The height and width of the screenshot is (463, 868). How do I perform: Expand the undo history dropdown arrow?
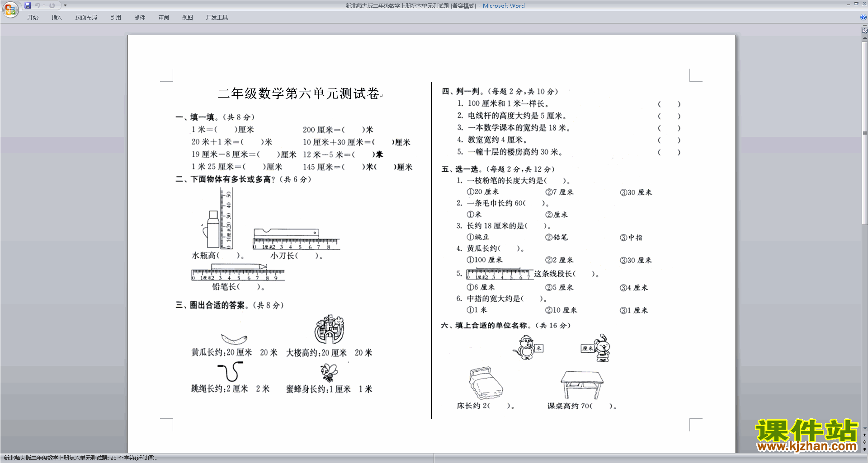(44, 5)
